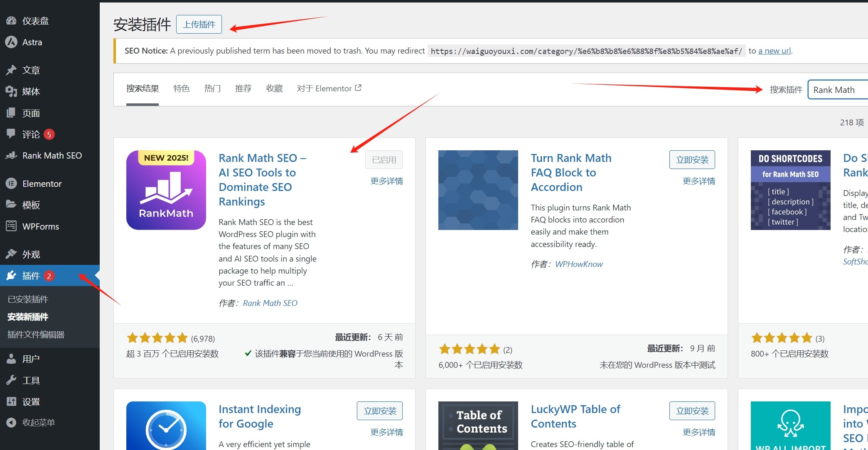Open the Dashboard (仪表盘) icon in sidebar
The image size is (868, 450).
[x=11, y=21]
